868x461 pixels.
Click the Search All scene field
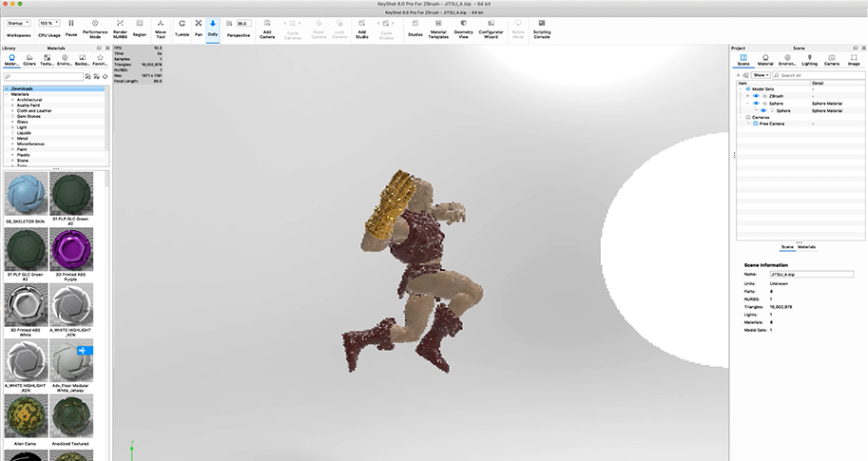tap(819, 75)
